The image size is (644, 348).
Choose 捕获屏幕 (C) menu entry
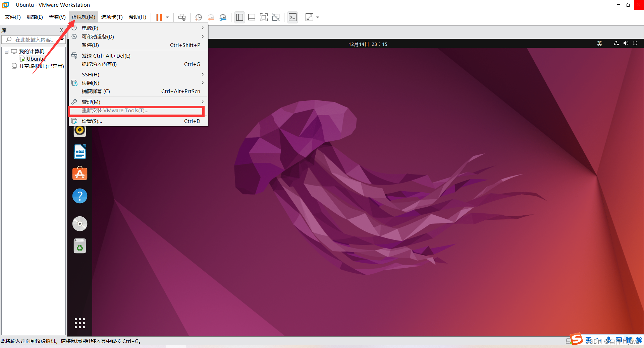(138, 91)
